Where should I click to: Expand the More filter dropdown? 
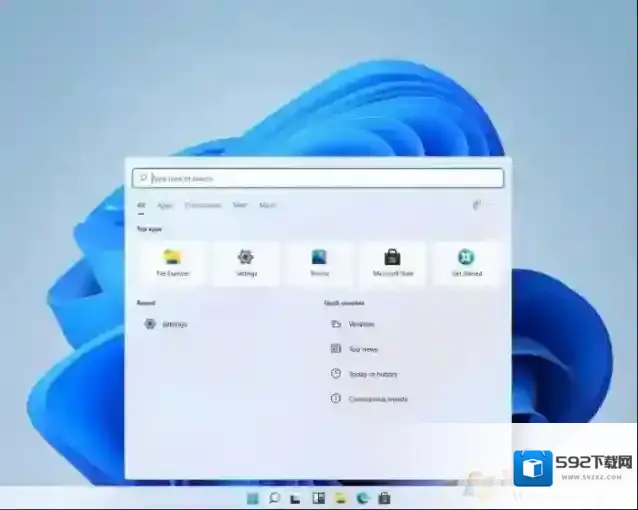pyautogui.click(x=268, y=205)
